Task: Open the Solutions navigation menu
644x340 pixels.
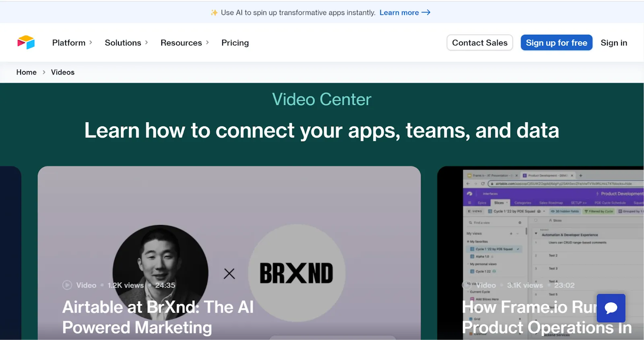Action: coord(123,43)
